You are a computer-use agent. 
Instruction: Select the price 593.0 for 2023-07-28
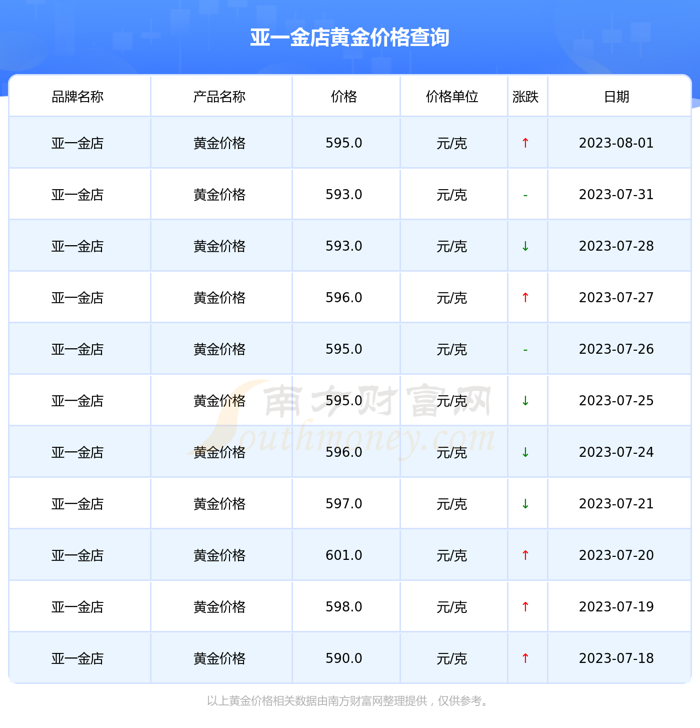344,246
